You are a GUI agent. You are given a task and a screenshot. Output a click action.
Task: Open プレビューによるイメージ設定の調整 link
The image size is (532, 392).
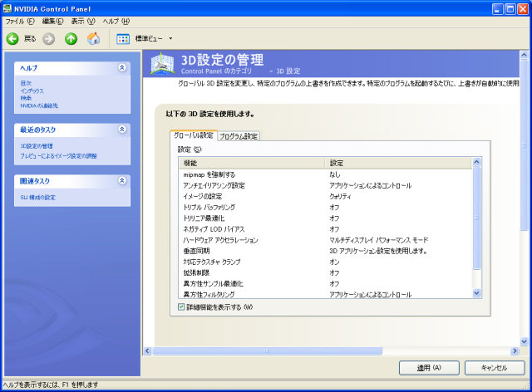[x=58, y=156]
